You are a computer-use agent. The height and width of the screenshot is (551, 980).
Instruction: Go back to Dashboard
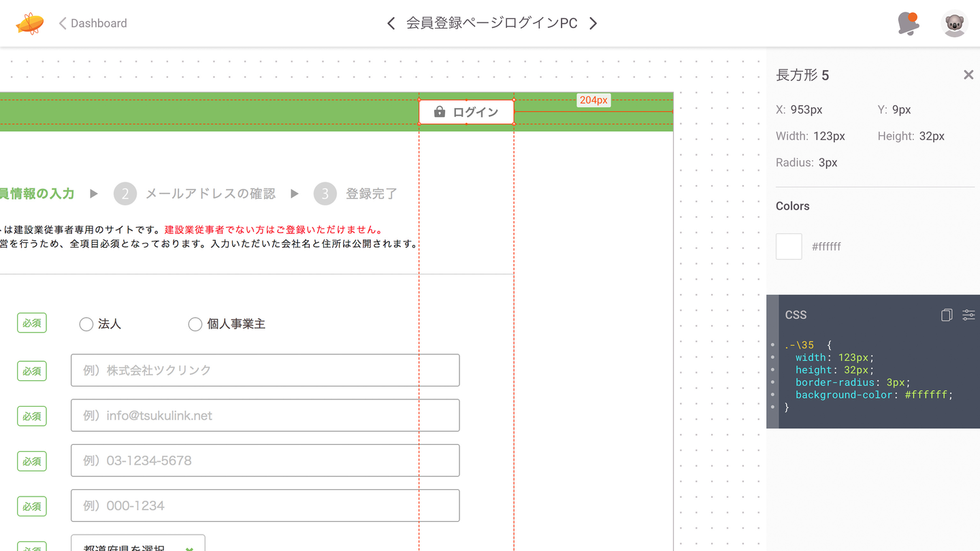pyautogui.click(x=93, y=23)
